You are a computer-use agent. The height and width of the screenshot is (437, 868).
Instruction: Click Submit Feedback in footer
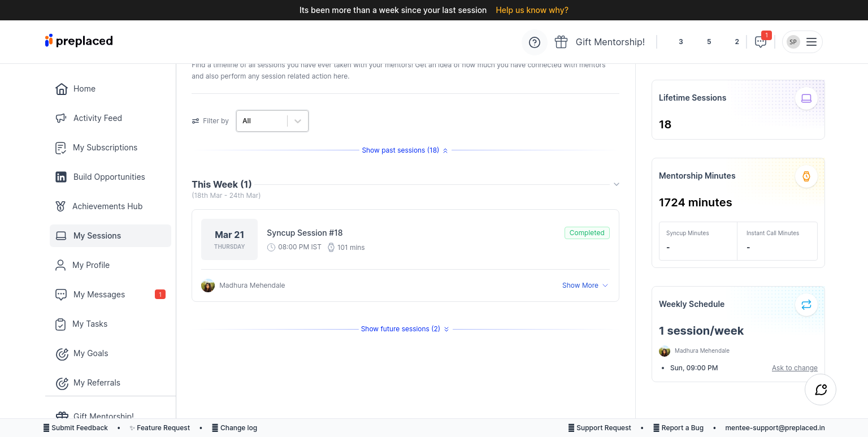[79, 428]
